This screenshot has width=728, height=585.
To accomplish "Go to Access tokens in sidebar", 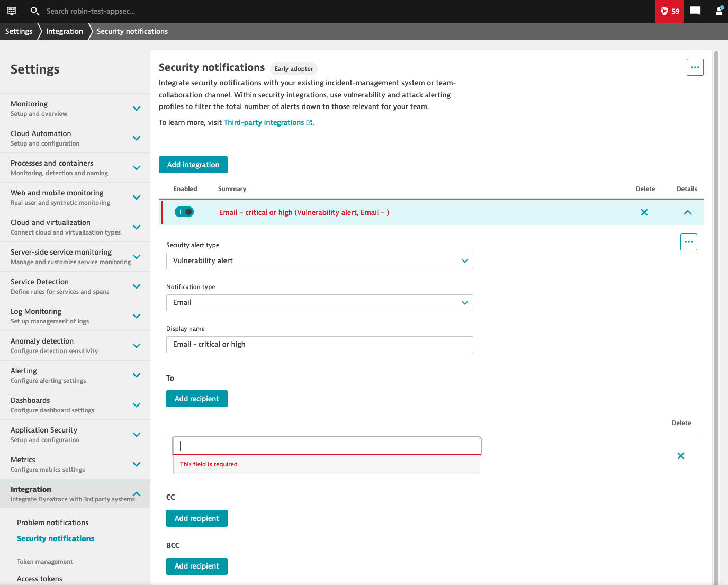I will pos(40,579).
